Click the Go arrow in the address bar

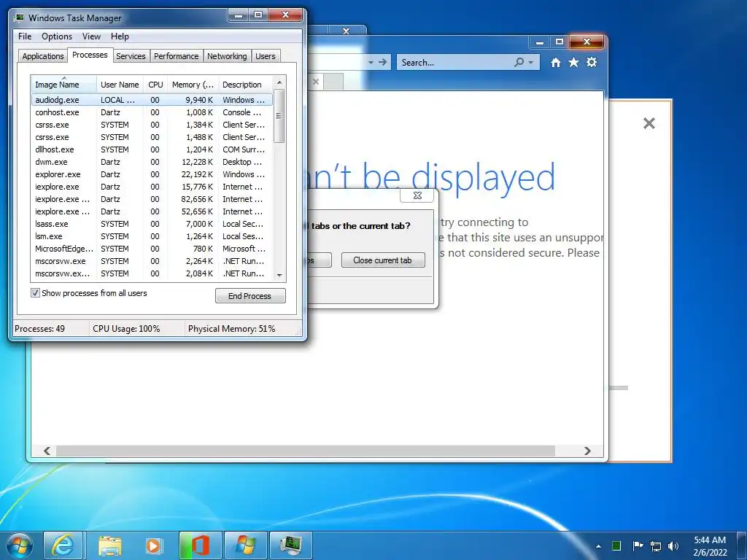[x=382, y=62]
